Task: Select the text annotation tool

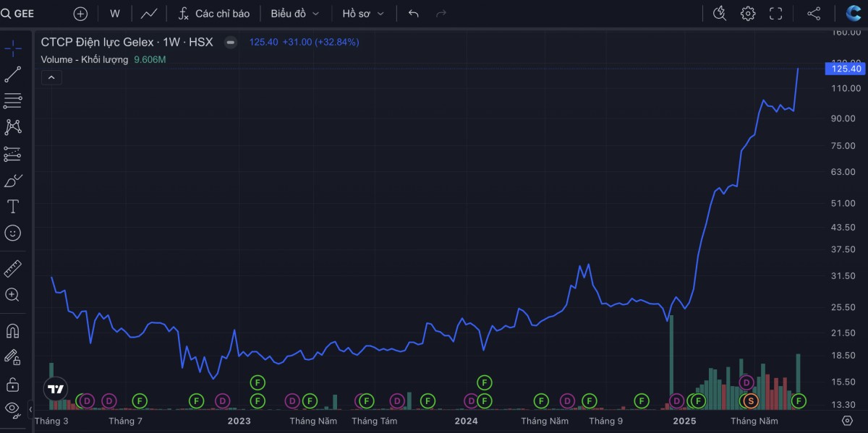Action: click(12, 207)
